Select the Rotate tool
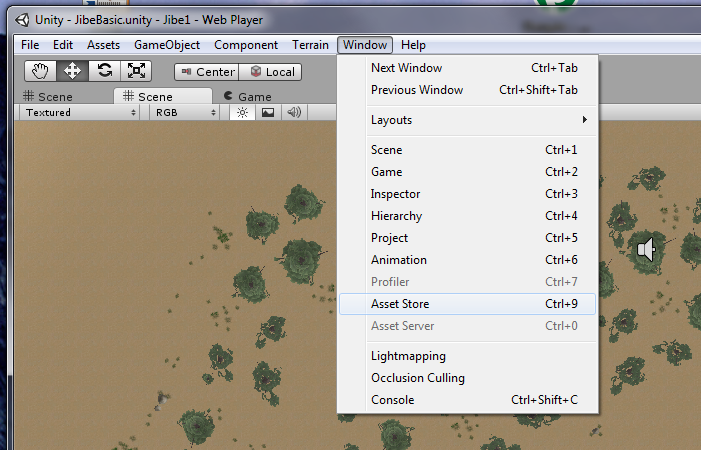Image resolution: width=701 pixels, height=450 pixels. coord(104,71)
